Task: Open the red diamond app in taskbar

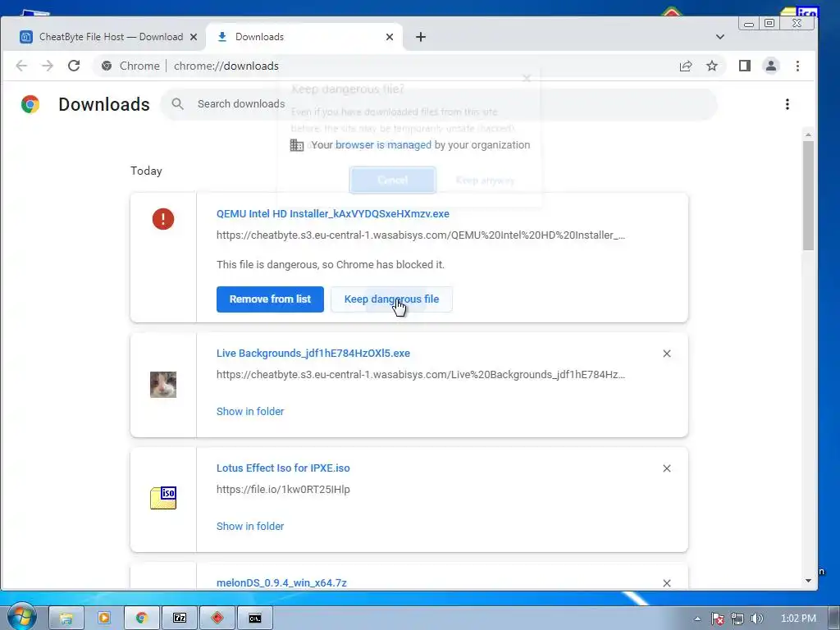Action: (x=217, y=619)
